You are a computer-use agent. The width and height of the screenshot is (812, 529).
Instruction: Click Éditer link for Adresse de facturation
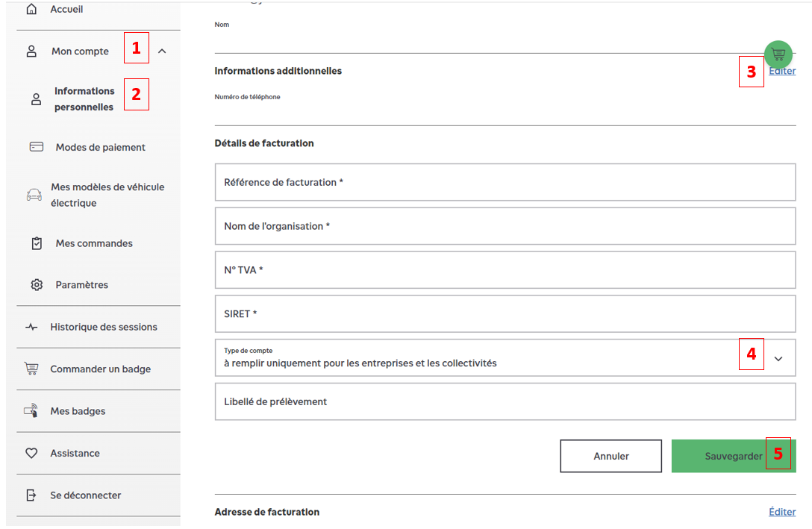[782, 511]
